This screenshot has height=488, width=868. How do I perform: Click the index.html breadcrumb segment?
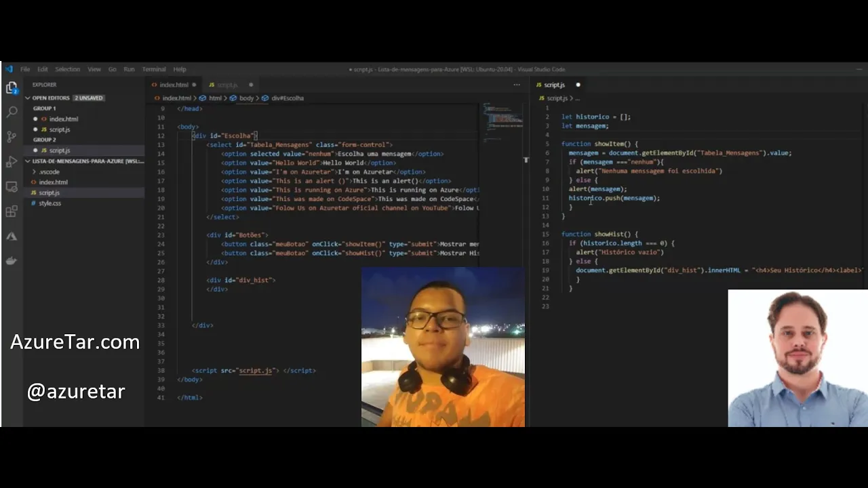pyautogui.click(x=176, y=98)
